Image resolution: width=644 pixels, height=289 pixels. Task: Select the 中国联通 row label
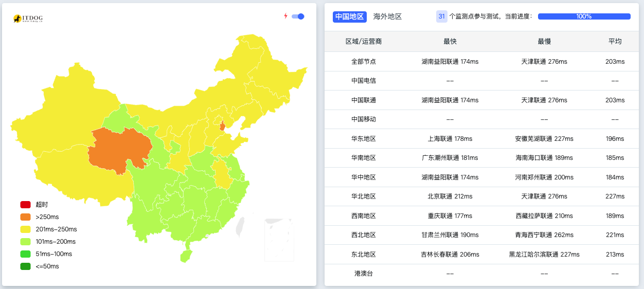click(x=364, y=100)
